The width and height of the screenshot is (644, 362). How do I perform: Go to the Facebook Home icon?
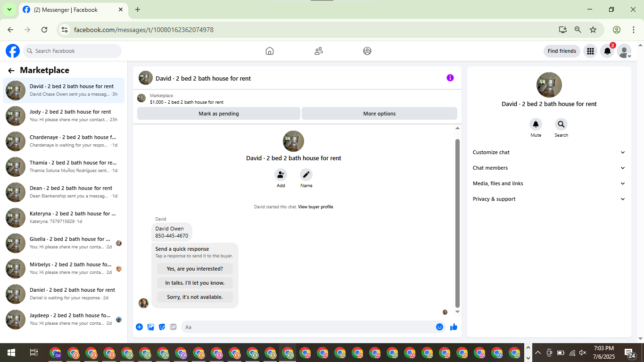pyautogui.click(x=270, y=51)
